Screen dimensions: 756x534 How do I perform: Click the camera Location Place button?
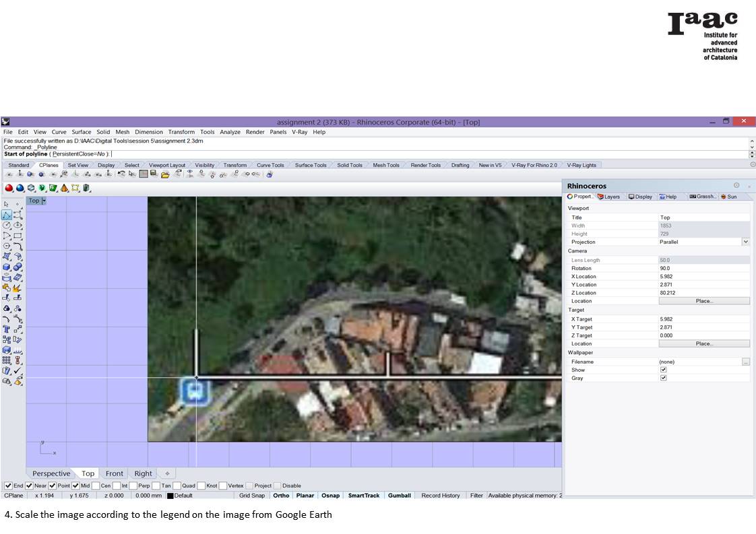703,301
